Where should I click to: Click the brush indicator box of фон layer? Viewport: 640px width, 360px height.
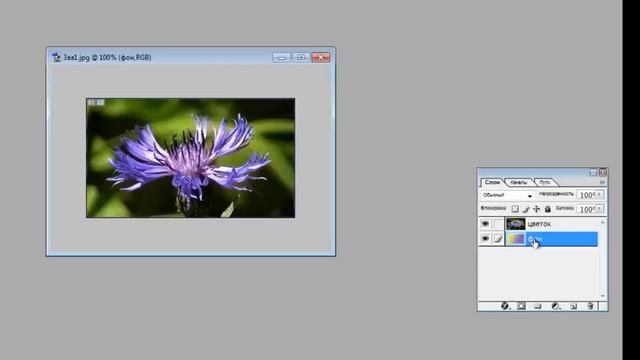498,239
